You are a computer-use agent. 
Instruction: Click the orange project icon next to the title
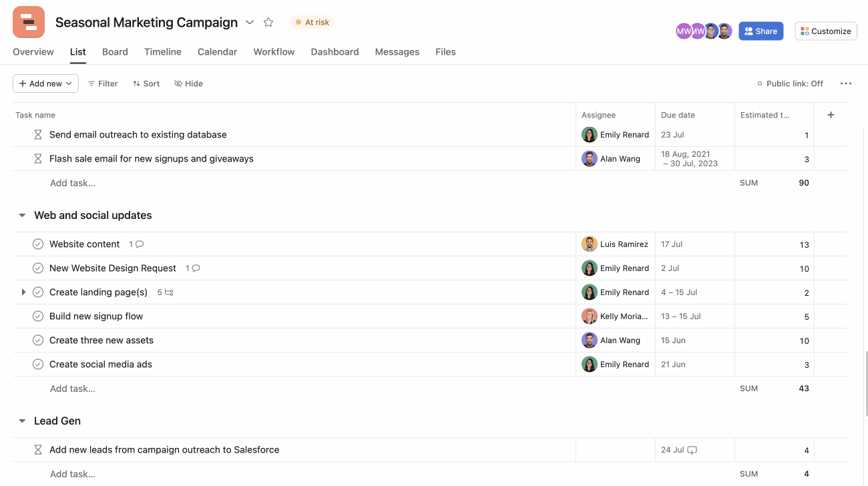(x=28, y=21)
